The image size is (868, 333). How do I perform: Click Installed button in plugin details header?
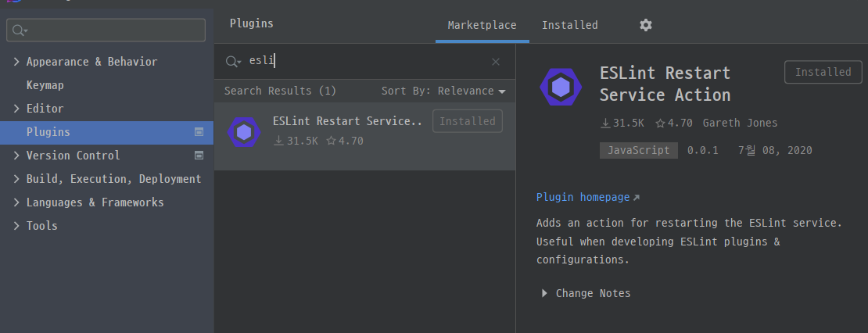point(823,72)
